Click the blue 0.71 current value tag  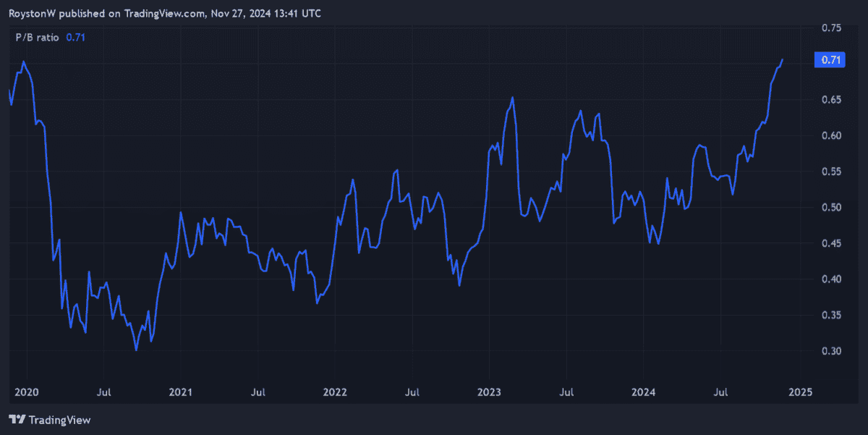[829, 60]
